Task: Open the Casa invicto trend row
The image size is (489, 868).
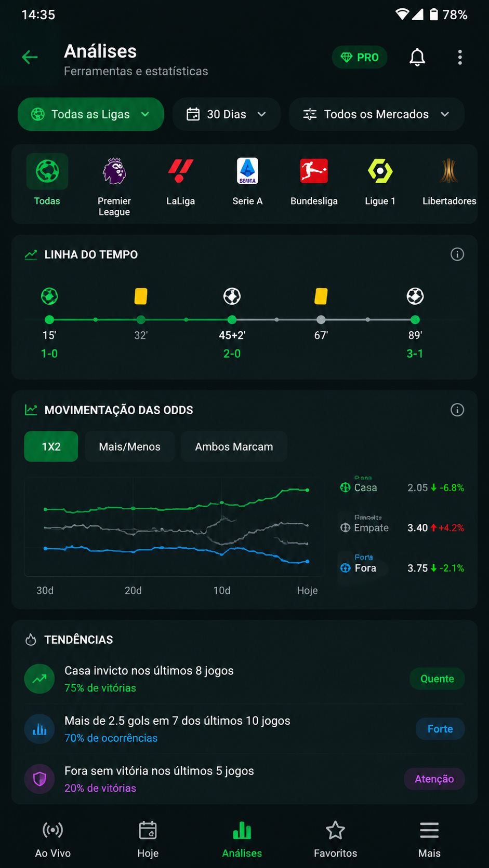Action: coord(244,679)
